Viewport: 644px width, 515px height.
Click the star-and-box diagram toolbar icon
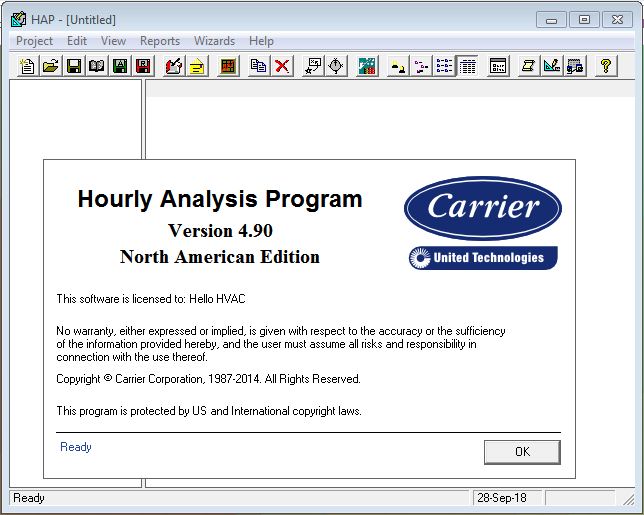(313, 66)
